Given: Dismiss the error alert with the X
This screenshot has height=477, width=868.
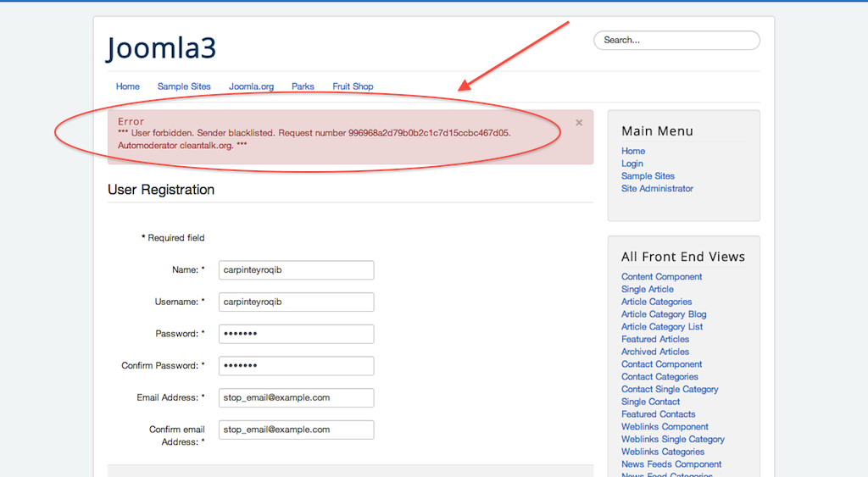Looking at the screenshot, I should tap(579, 123).
